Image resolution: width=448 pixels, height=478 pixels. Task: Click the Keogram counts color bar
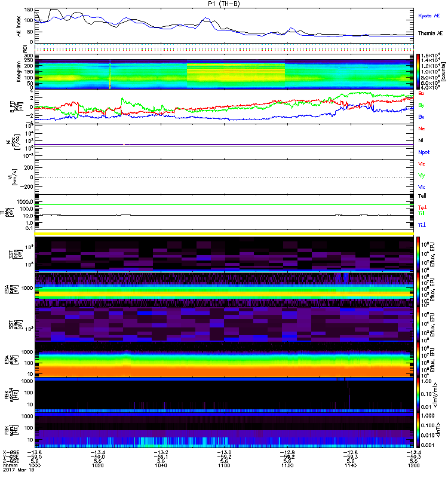pos(418,72)
